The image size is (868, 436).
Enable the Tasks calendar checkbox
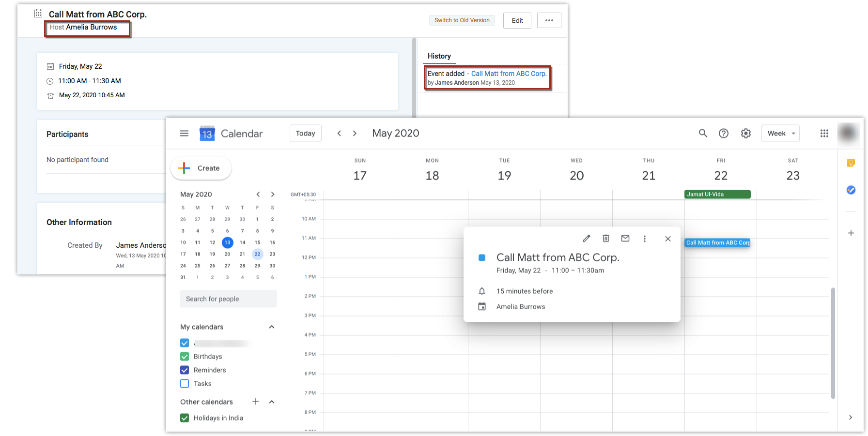185,384
